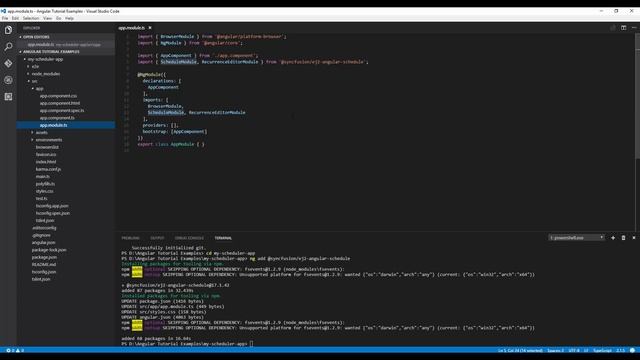
Task: Switch to the Problems panel tab
Action: (x=130, y=238)
